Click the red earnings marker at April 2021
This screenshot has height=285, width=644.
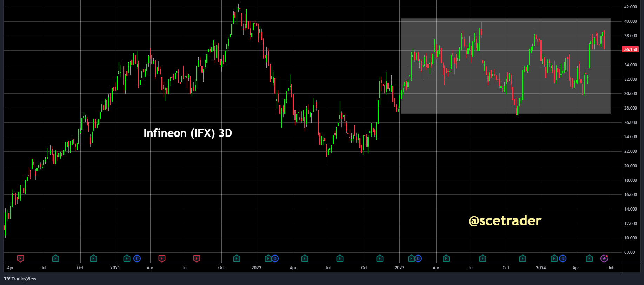click(162, 259)
